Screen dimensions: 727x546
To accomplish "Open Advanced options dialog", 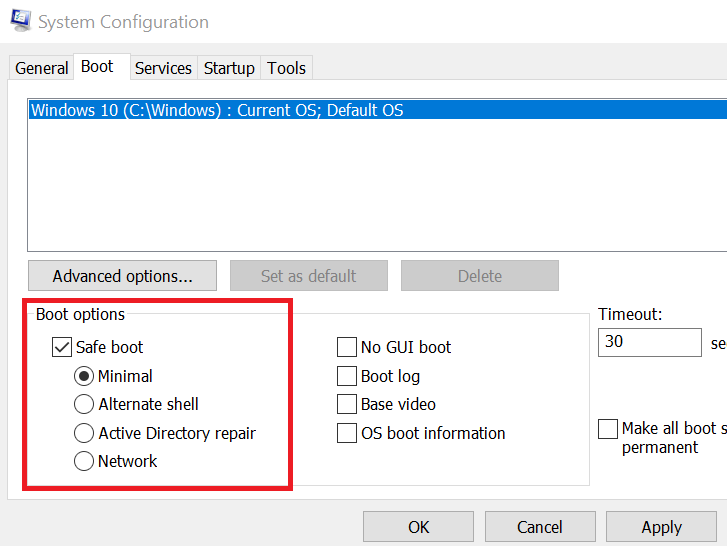I will 122,276.
